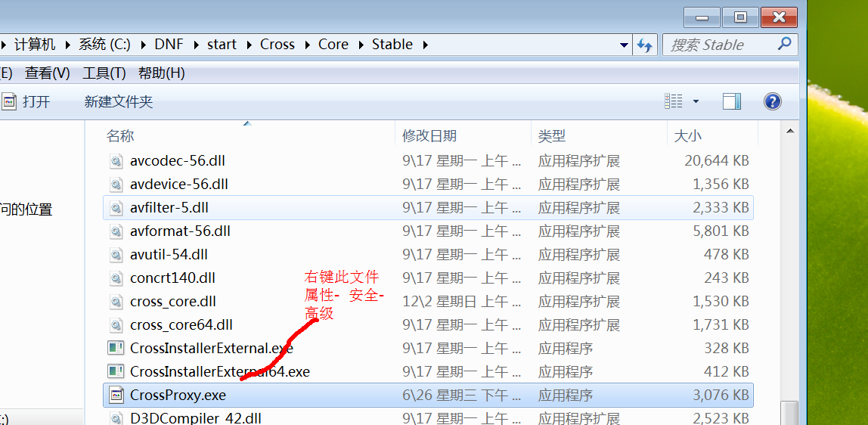Open the 工具(T) menu
Image resolution: width=868 pixels, height=425 pixels.
(104, 73)
